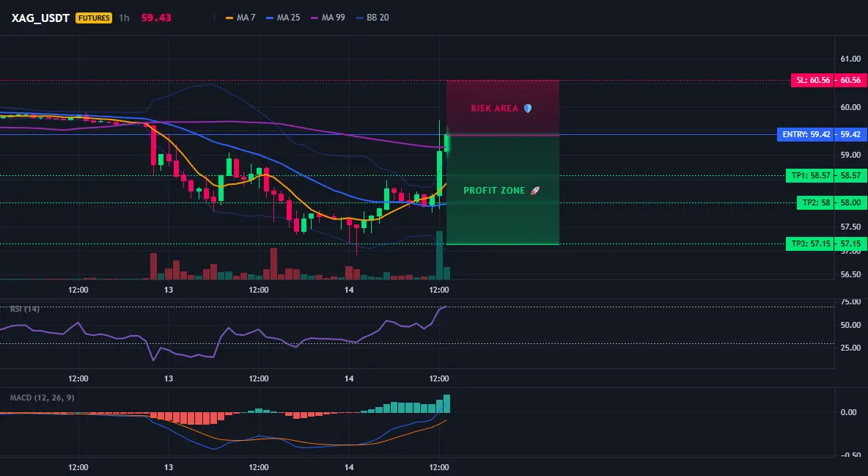Click the 0.00 MACD axis value
The image size is (868, 476).
point(849,412)
